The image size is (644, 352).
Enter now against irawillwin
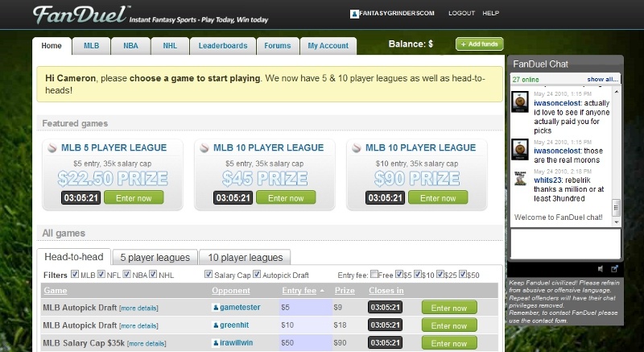pos(449,343)
